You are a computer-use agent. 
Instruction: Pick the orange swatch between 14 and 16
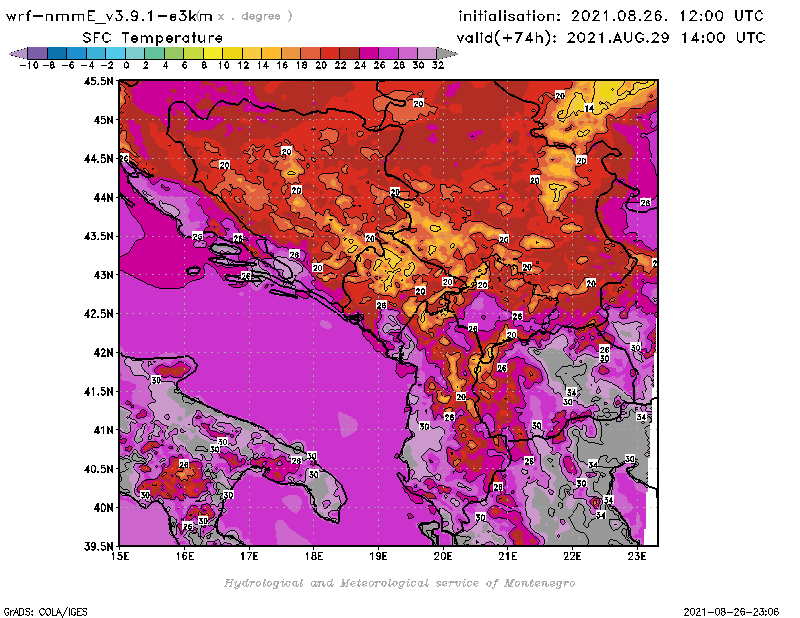pos(271,53)
